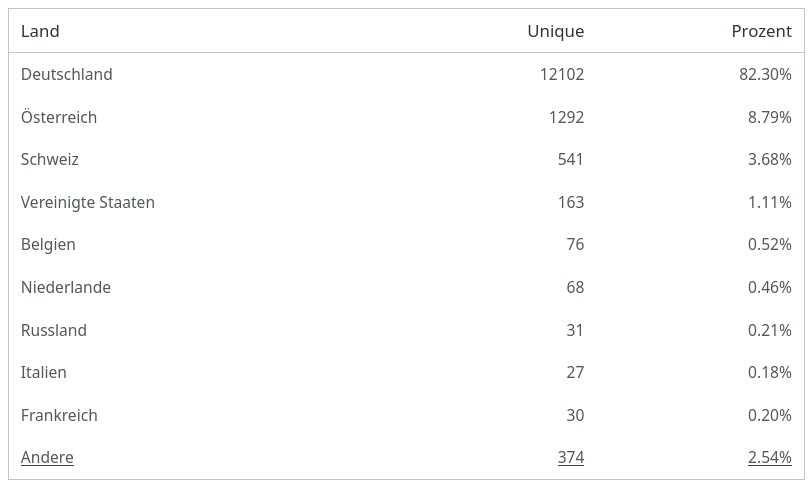Select the Russland country cell
This screenshot has height=486, width=812.
click(x=54, y=331)
